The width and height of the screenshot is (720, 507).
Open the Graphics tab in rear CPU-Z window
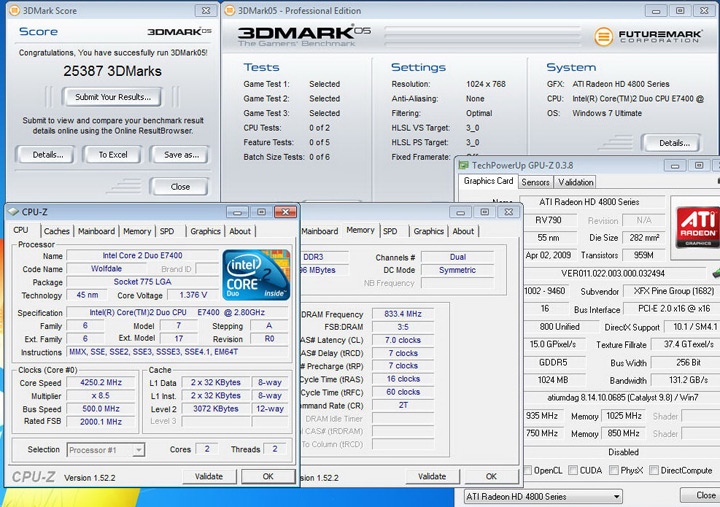click(428, 231)
